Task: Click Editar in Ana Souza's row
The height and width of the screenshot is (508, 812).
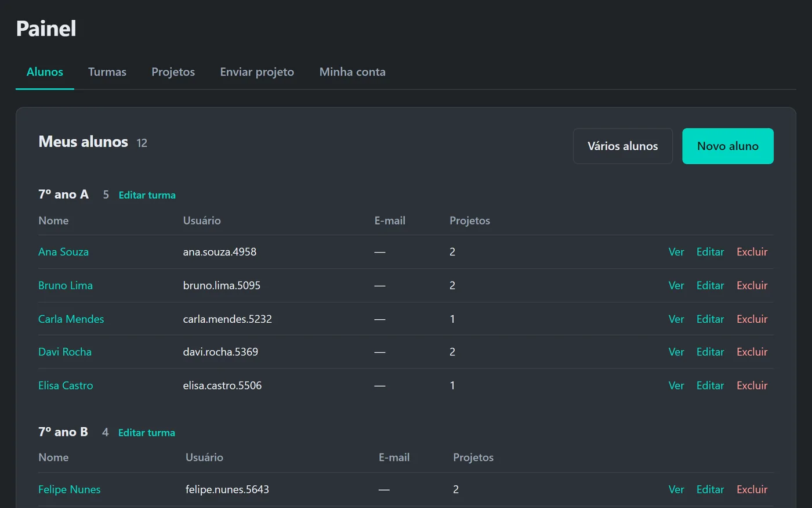Action: pyautogui.click(x=710, y=252)
